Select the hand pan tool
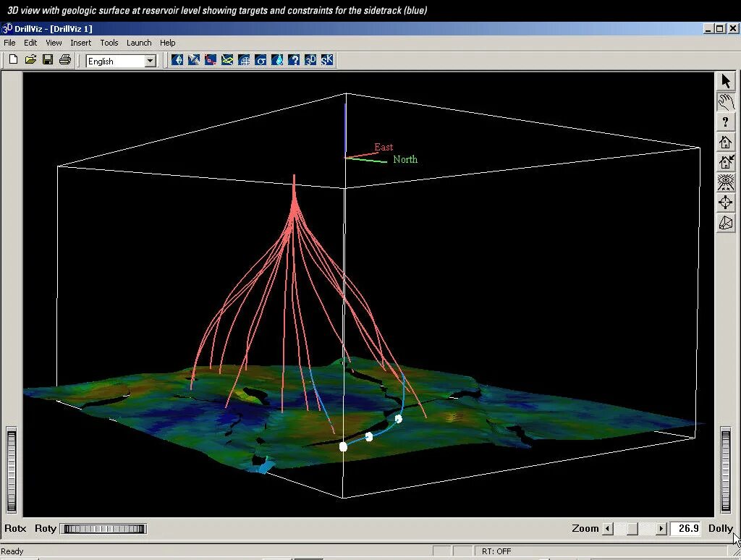The image size is (741, 560). (x=726, y=101)
